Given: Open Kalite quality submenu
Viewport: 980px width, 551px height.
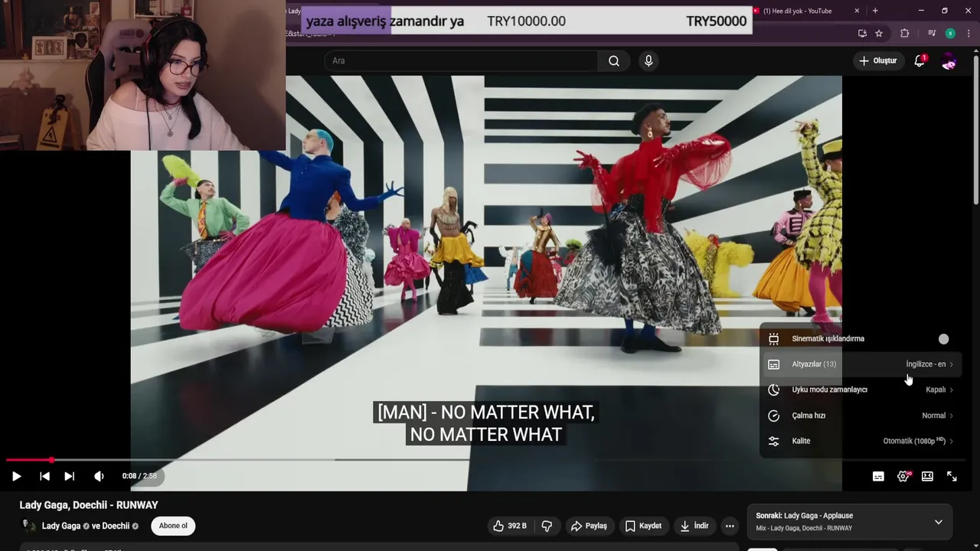Looking at the screenshot, I should [x=859, y=441].
